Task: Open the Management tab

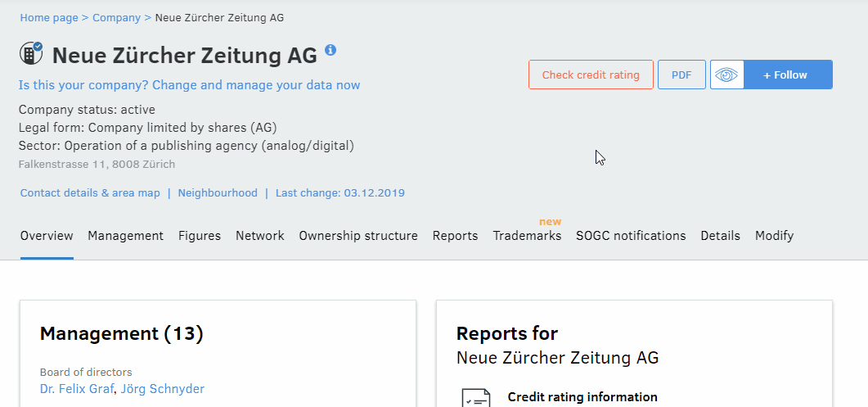Action: tap(126, 236)
